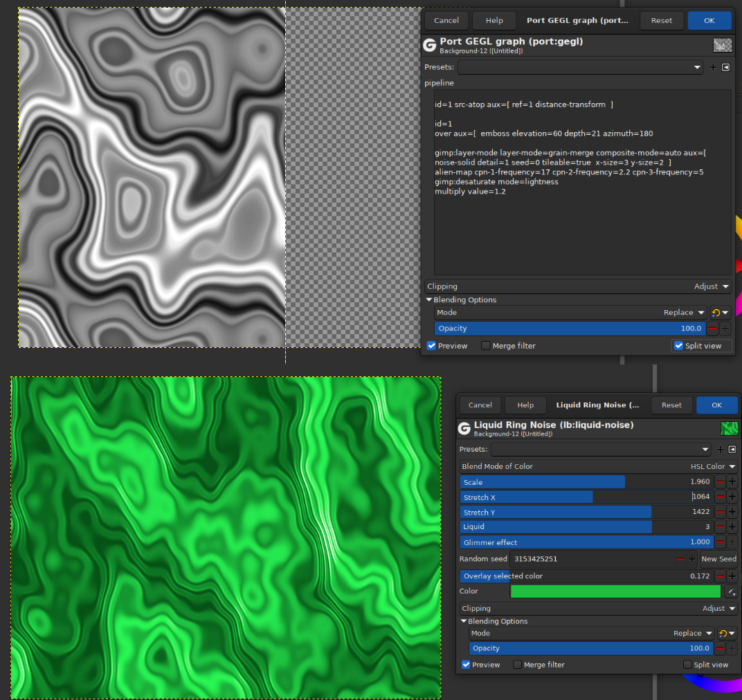Reset the Port GEGL graph settings
742x700 pixels.
point(661,20)
